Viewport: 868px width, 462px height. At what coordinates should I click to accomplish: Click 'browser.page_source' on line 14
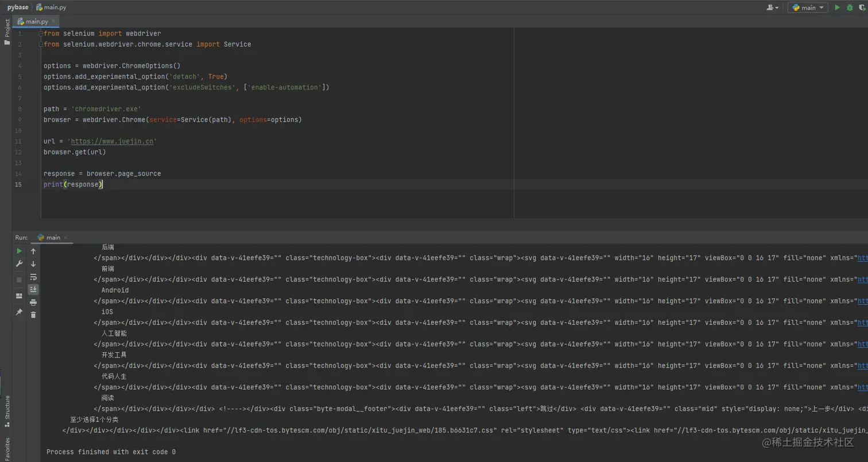point(124,173)
